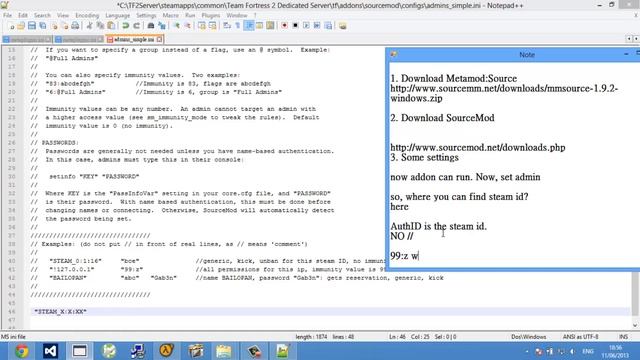Screen dimensions: 640x360
Task: Click the Close document toolbar icon
Action: (x=54, y=26)
